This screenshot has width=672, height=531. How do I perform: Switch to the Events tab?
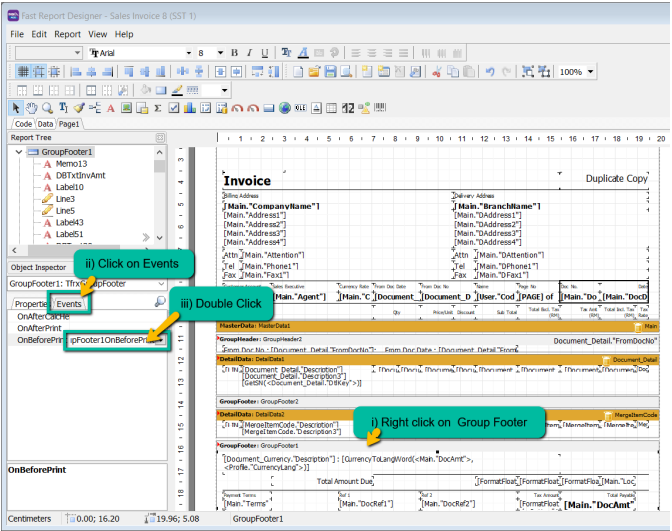(x=68, y=303)
